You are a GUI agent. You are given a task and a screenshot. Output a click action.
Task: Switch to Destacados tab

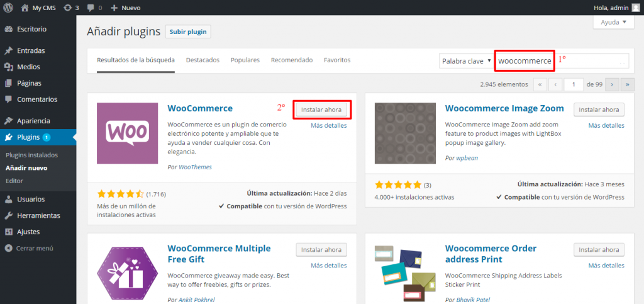tap(203, 60)
